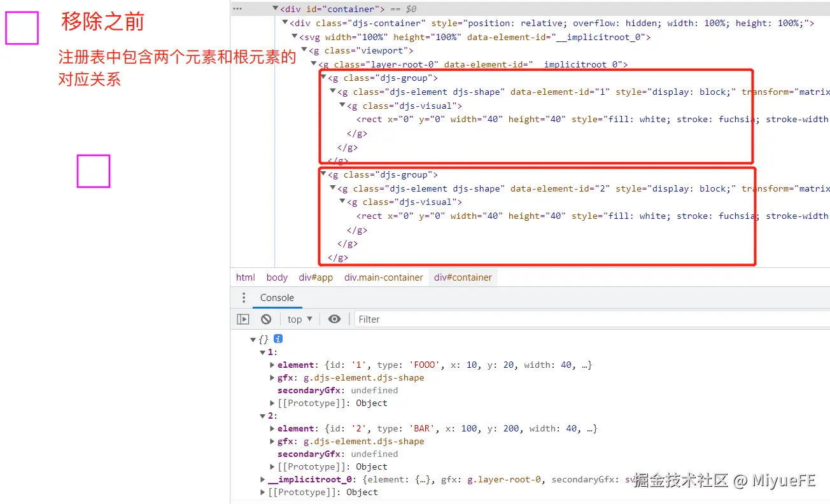Expand the outermost [[Prototype]]: Object row
Viewport: 830px width, 504px height.
[263, 493]
